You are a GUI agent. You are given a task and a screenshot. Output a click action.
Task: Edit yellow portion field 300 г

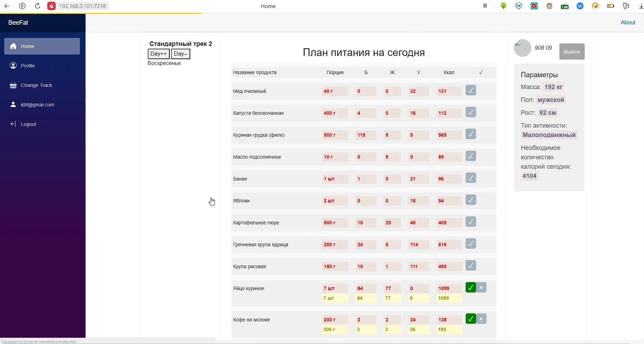coord(335,329)
